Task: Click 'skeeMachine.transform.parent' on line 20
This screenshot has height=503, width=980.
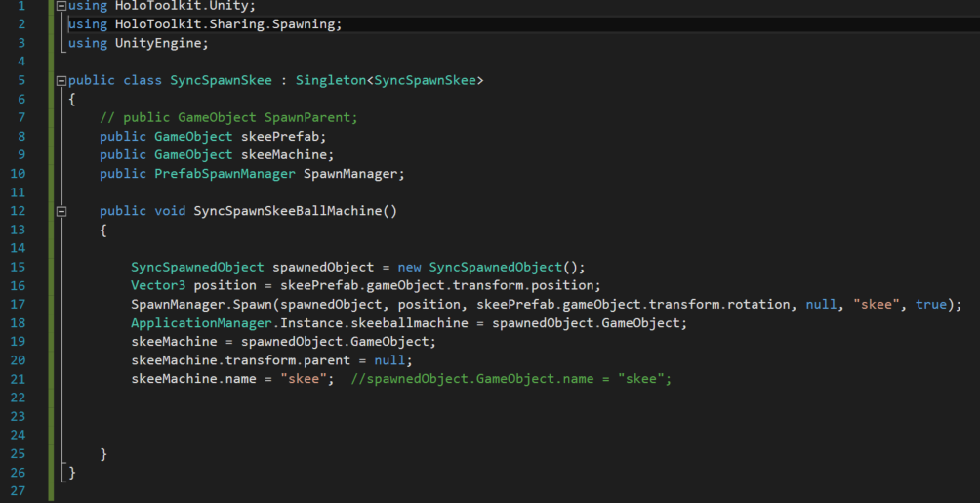Action: [x=241, y=360]
